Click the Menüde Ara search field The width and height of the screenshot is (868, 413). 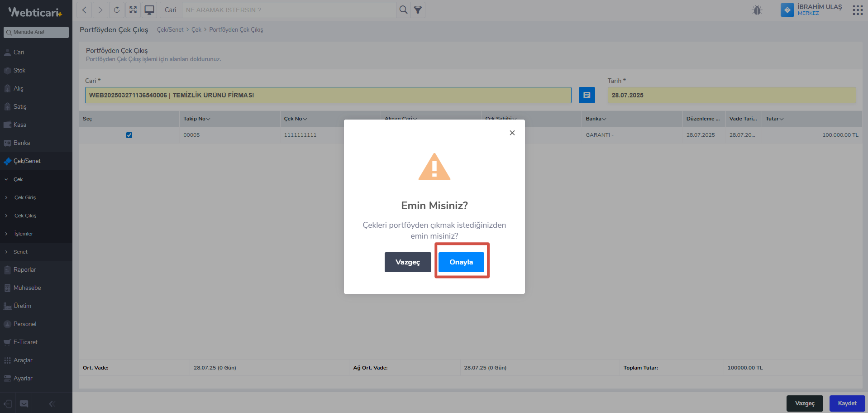tap(36, 32)
